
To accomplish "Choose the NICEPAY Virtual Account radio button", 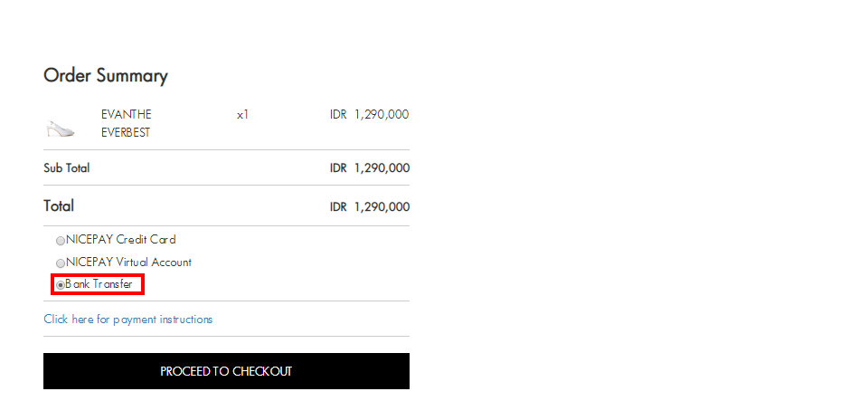I will [61, 263].
